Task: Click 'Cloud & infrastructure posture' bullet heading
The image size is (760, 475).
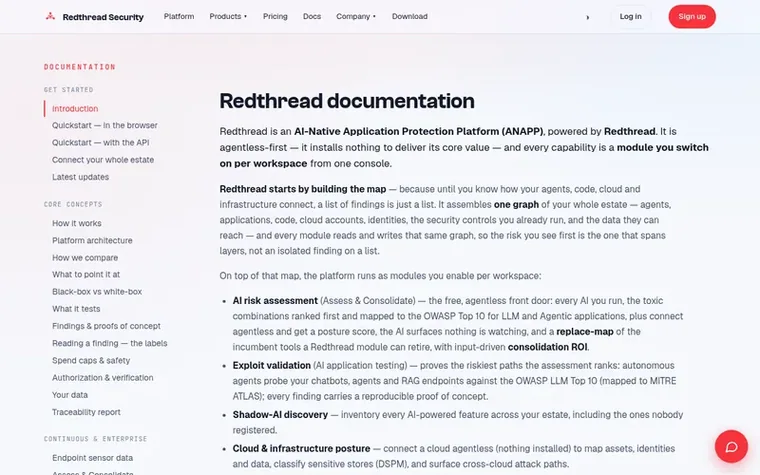Action: coord(301,449)
